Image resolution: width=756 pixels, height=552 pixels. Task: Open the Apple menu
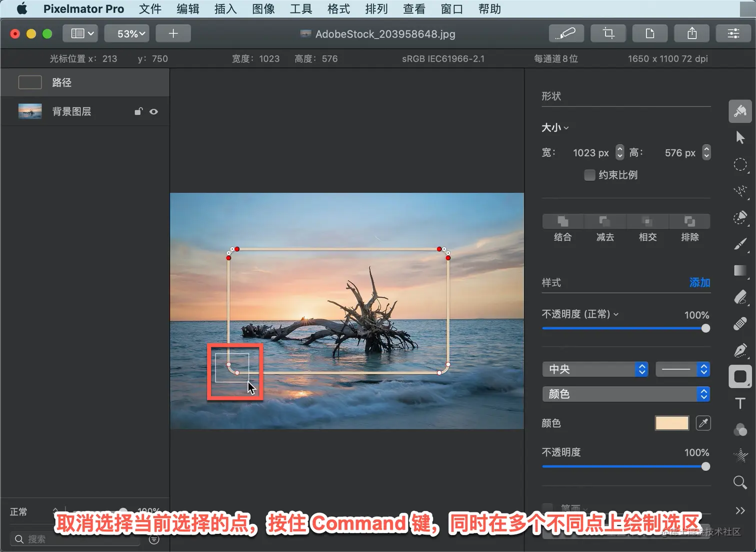pos(22,9)
